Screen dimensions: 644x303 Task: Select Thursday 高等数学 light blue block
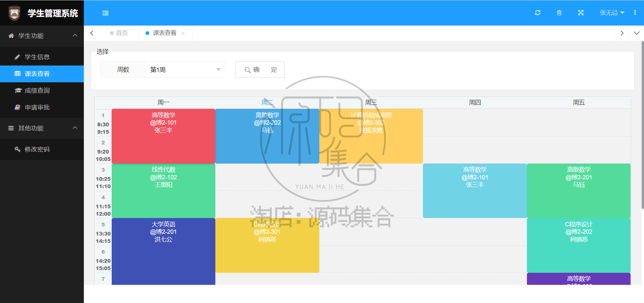click(475, 191)
